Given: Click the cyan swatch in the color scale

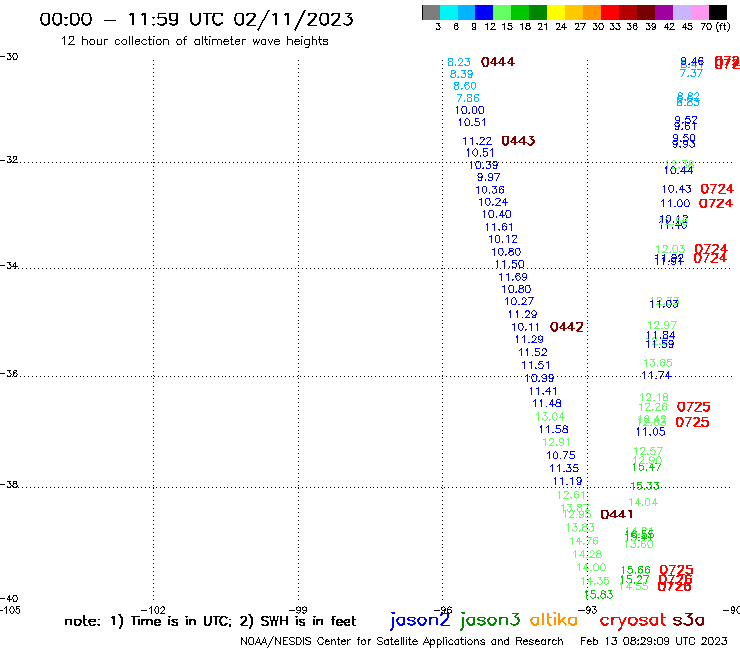Looking at the screenshot, I should 448,12.
